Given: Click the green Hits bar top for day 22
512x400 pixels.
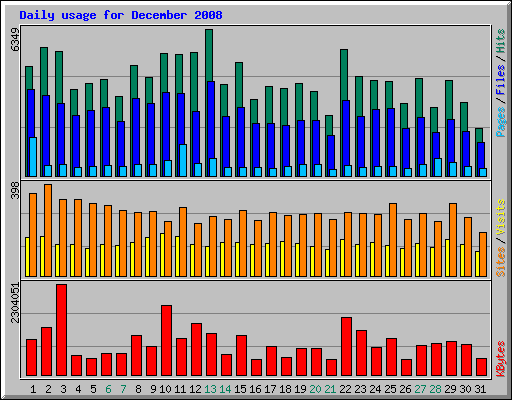Looking at the screenshot, I should tap(344, 75).
